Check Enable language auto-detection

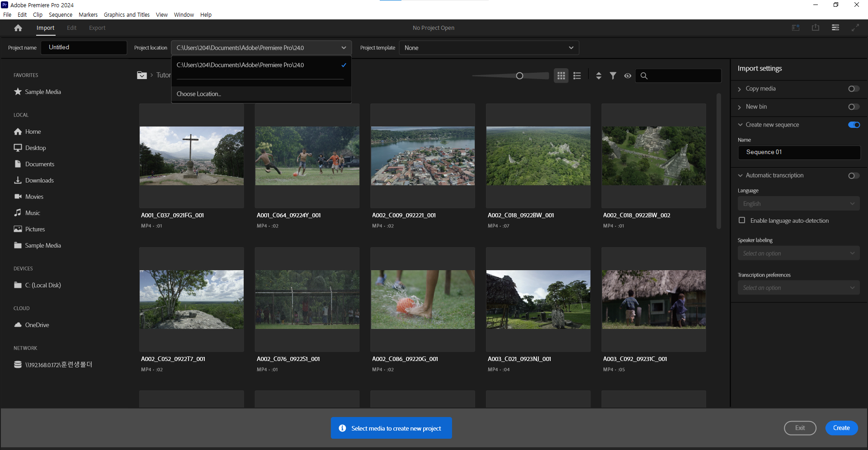pos(742,220)
